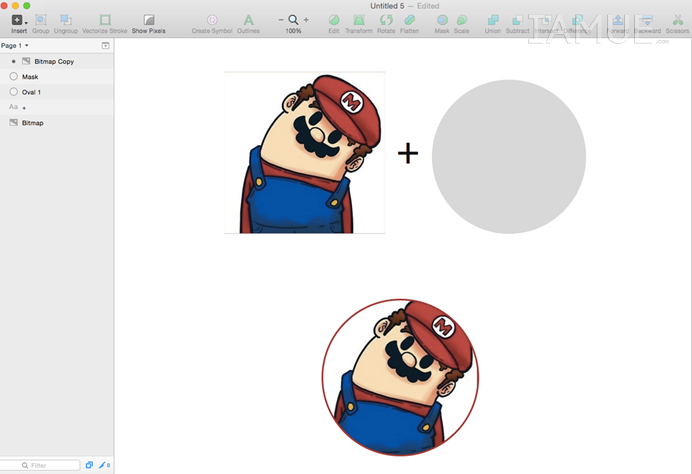This screenshot has height=474, width=692.
Task: Click the Group toolbar icon
Action: pyautogui.click(x=41, y=20)
